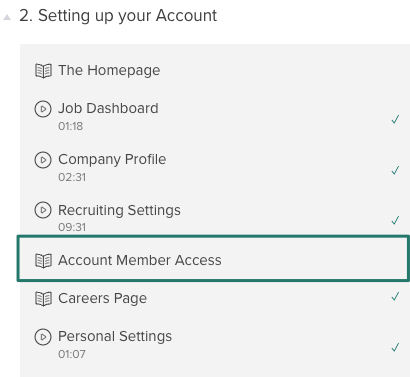The image size is (410, 377).
Task: Click the book icon beside The Homepage
Action: coord(43,71)
